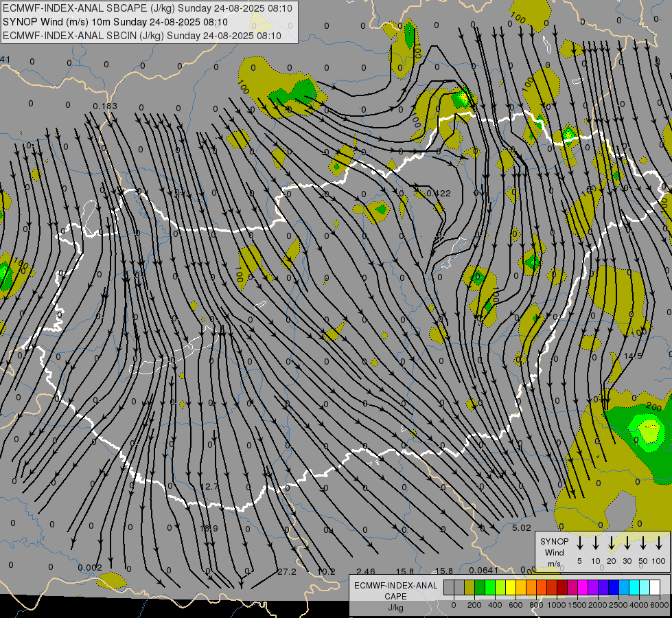Click the '400' tick label in the CAPE legend

[x=495, y=605]
